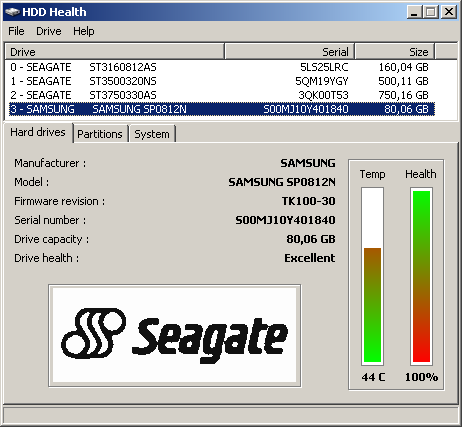Click the Size column header
This screenshot has width=462, height=427.
coord(395,52)
